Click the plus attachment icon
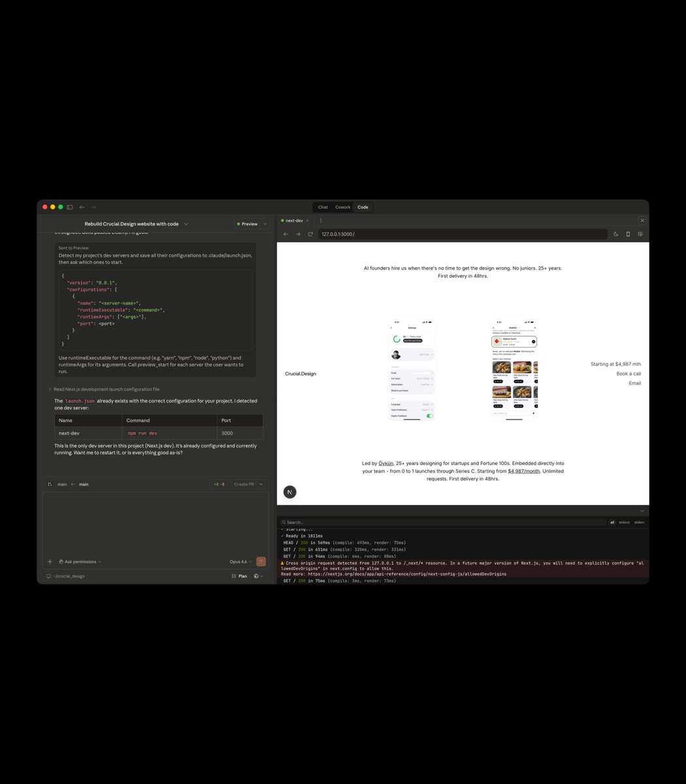The height and width of the screenshot is (784, 686). coord(50,562)
